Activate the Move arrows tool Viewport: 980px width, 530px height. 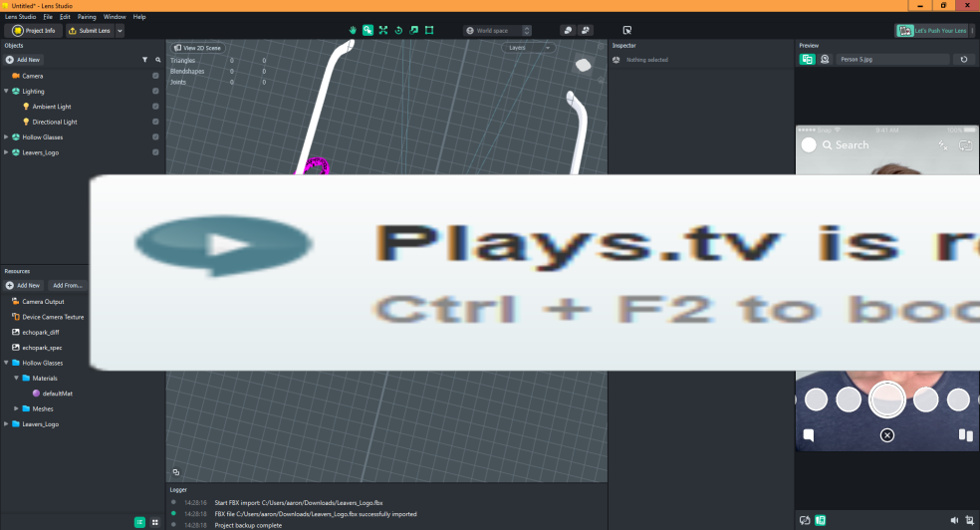(383, 30)
